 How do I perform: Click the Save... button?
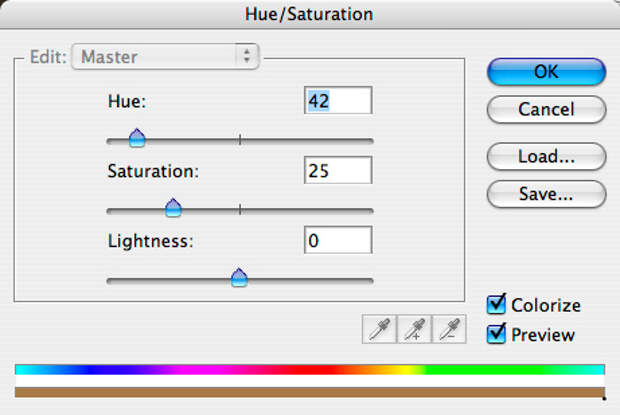pyautogui.click(x=546, y=194)
